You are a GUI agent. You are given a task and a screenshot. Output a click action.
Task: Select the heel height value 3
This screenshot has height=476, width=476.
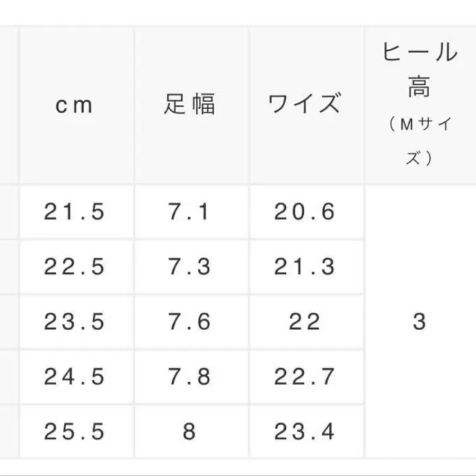point(419,322)
